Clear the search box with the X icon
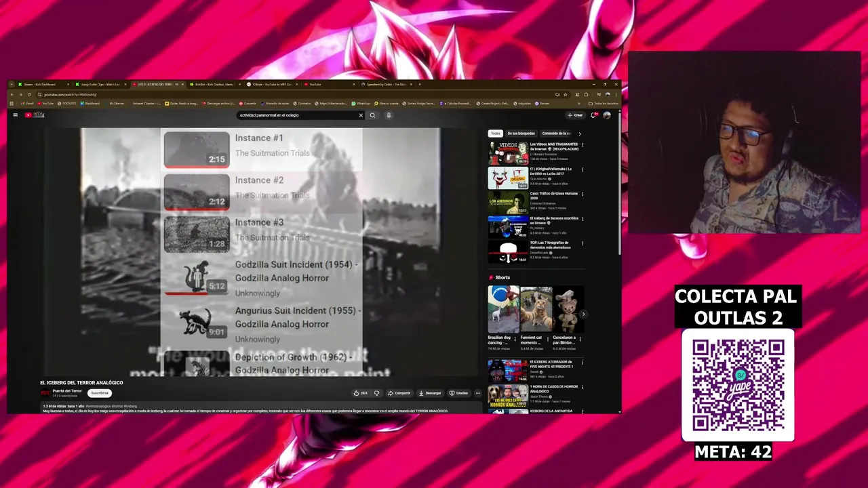868x488 pixels. click(361, 115)
